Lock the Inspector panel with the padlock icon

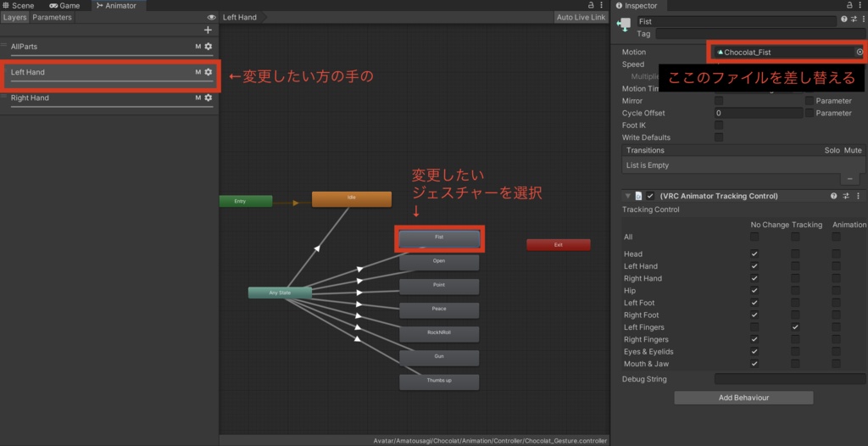[x=851, y=5]
